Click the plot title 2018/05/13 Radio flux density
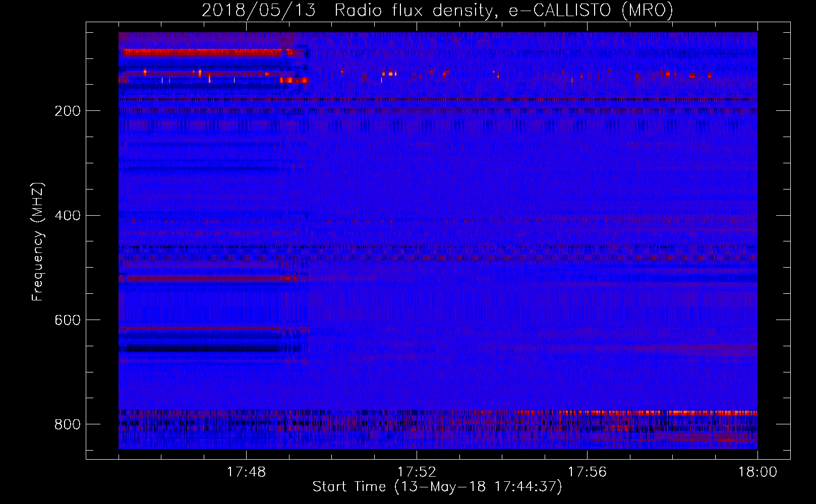 [x=438, y=10]
